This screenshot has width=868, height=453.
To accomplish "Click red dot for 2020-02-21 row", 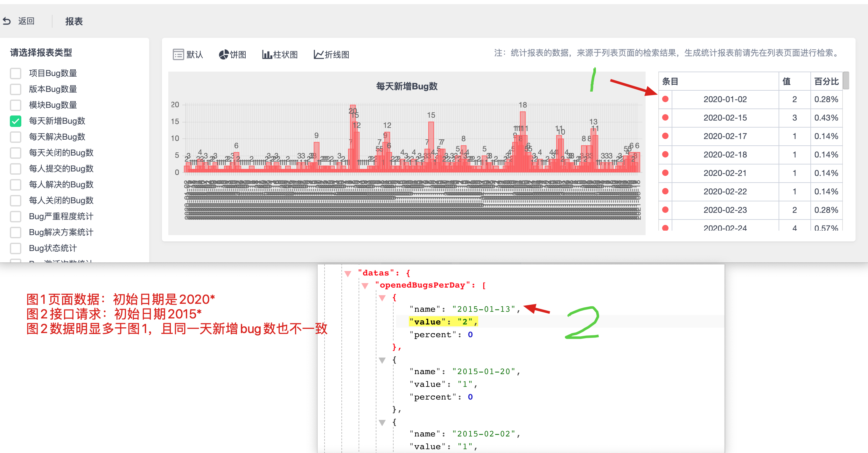I will 665,173.
